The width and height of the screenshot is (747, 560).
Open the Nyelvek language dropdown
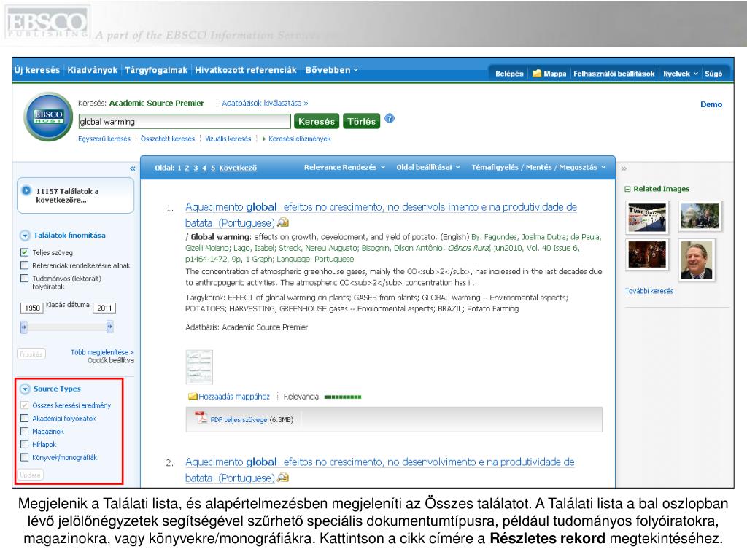[x=681, y=74]
